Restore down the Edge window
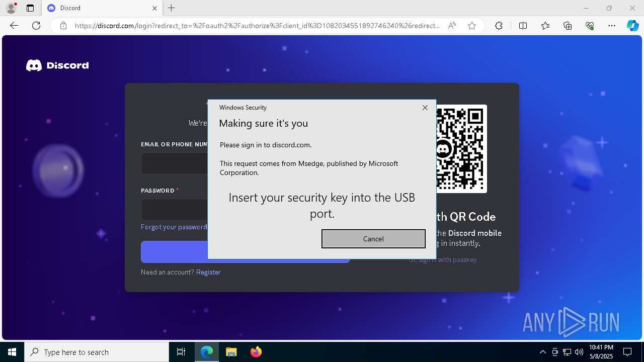644x362 pixels. [609, 8]
